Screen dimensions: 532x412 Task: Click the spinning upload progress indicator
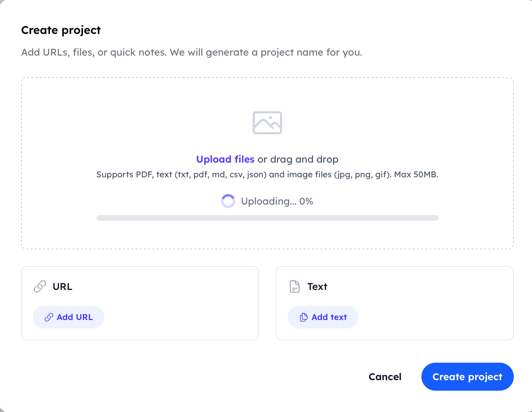(x=228, y=201)
